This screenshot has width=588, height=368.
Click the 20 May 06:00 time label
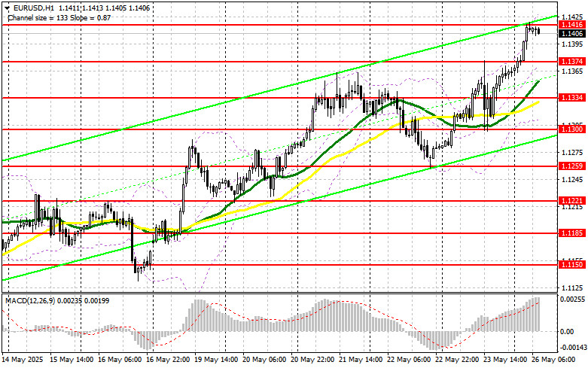click(265, 360)
